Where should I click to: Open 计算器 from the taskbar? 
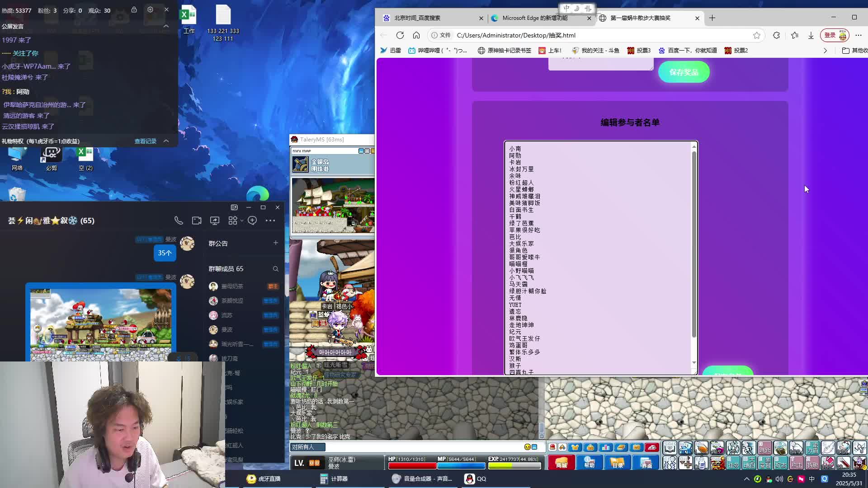(334, 479)
